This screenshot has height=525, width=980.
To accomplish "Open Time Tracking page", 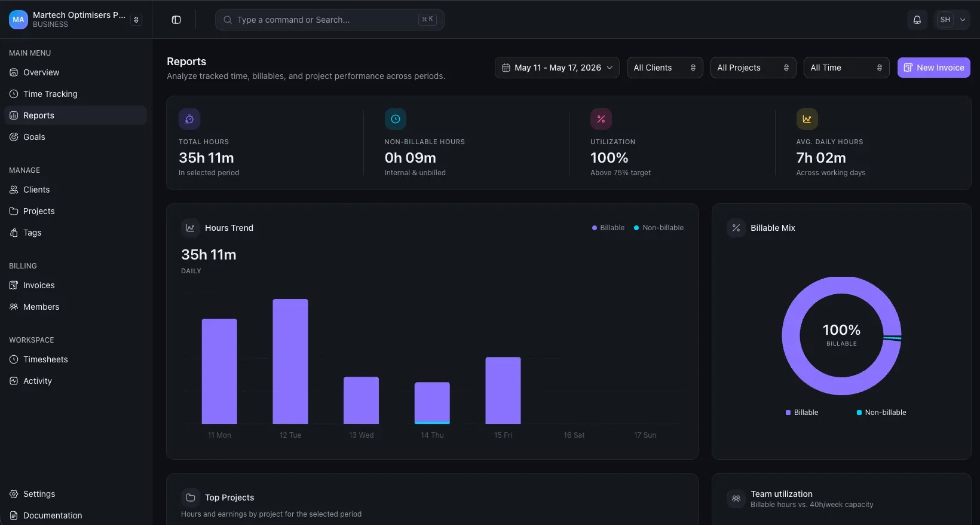I will 75,94.
